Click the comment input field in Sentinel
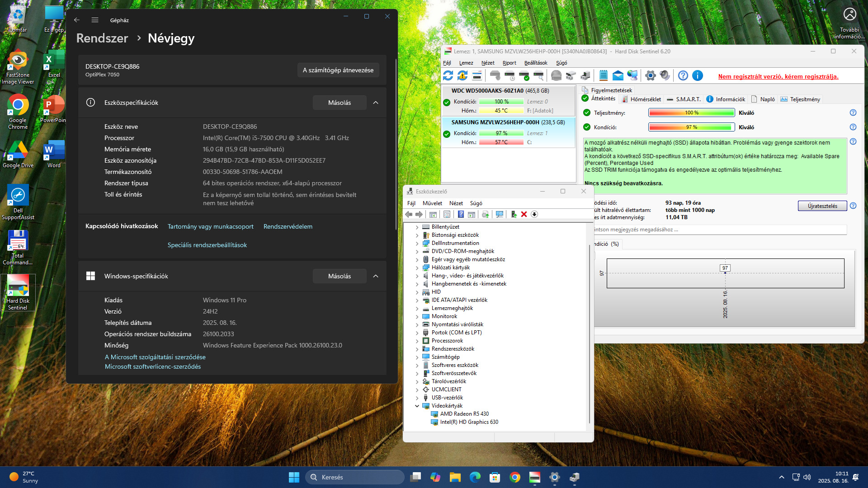868x488 pixels. click(719, 230)
